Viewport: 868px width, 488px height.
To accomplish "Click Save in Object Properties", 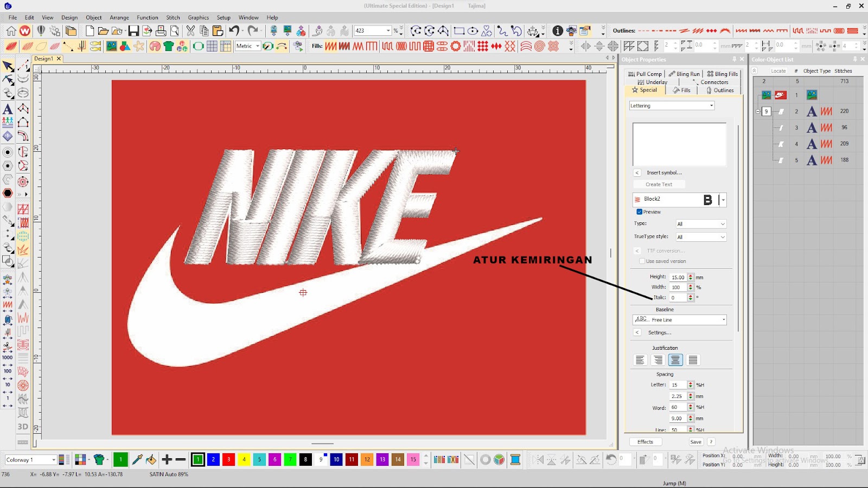I will pos(696,442).
